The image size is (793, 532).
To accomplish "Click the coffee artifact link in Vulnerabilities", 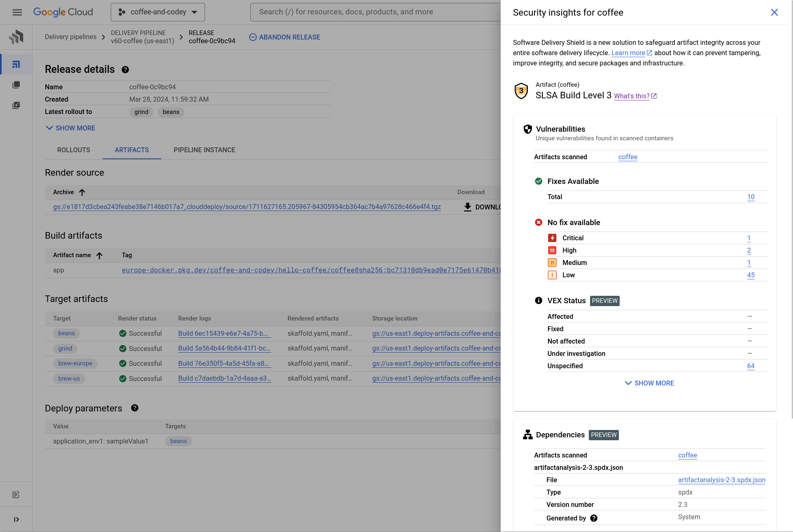I will click(627, 157).
